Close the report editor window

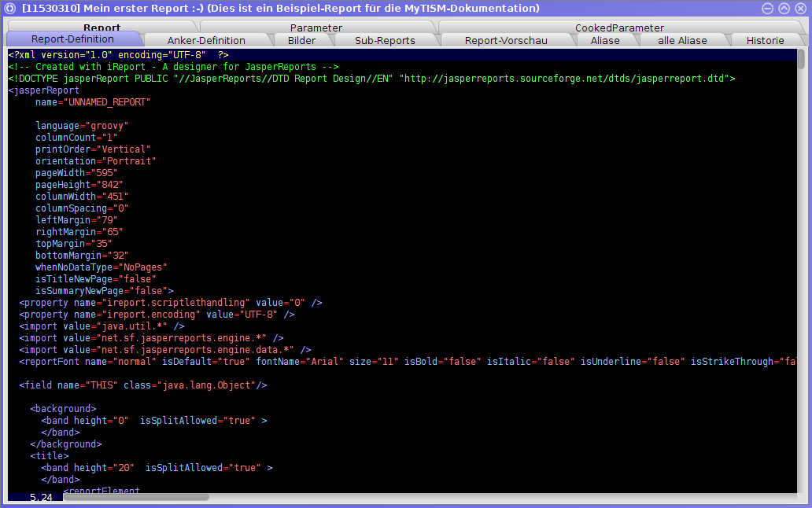tap(800, 8)
